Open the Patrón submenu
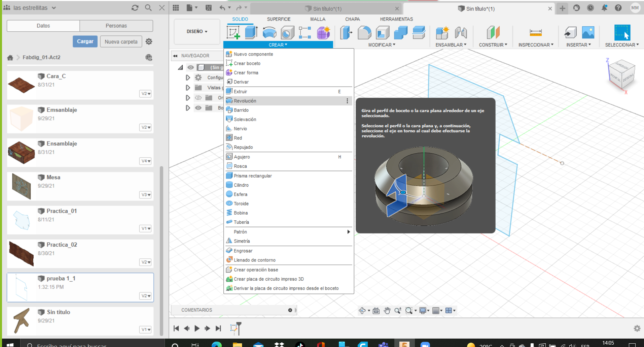This screenshot has height=347, width=644. [289, 232]
